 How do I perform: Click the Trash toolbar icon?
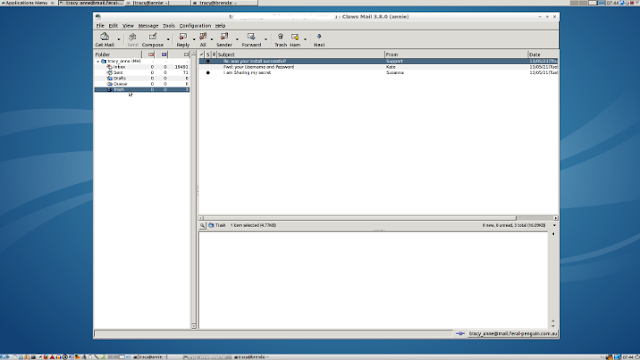coord(280,37)
